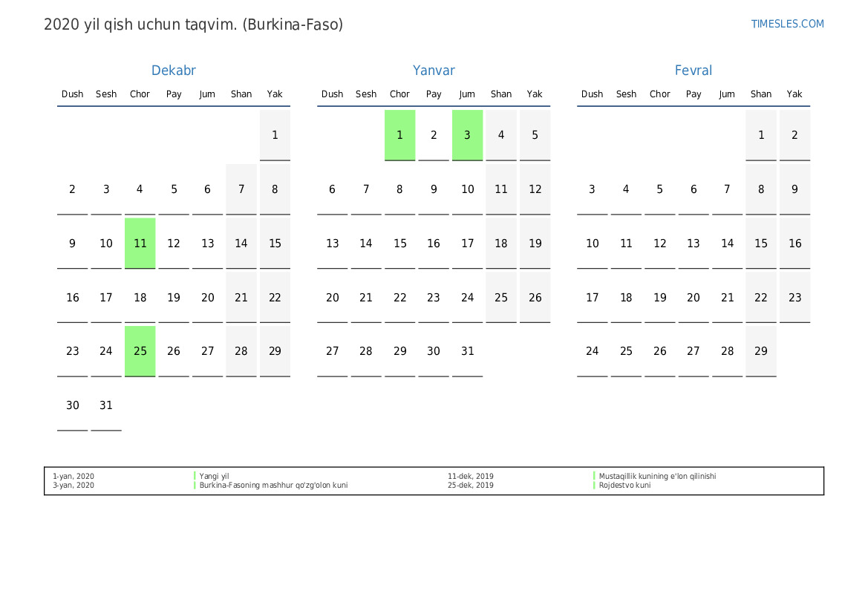This screenshot has width=868, height=614.
Task: Open the TIMESLES.COM link
Action: pyautogui.click(x=787, y=24)
